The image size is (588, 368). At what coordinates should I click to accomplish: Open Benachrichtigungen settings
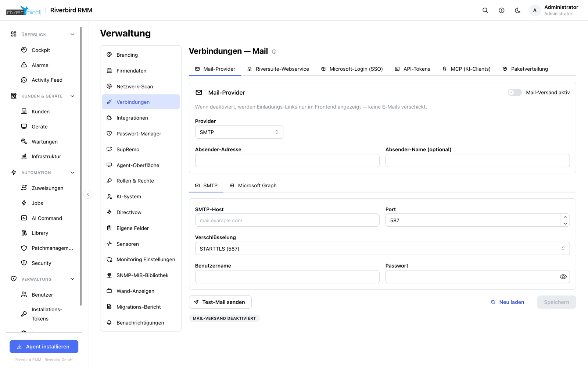point(141,323)
